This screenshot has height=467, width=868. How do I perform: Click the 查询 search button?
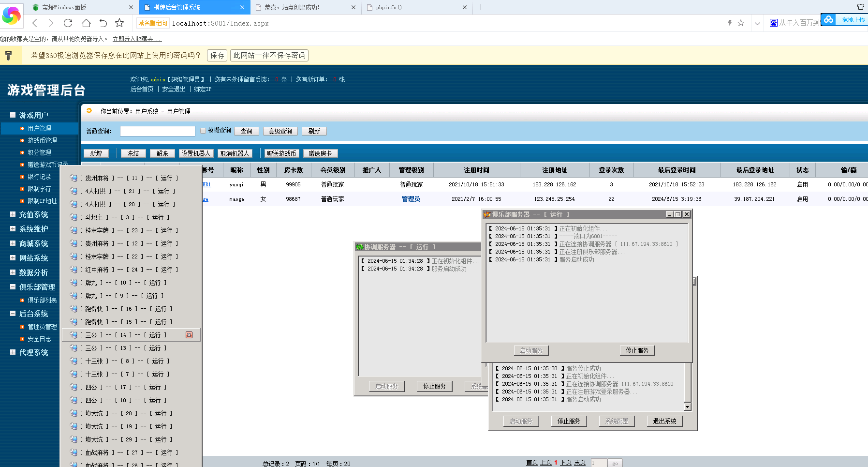tap(247, 131)
